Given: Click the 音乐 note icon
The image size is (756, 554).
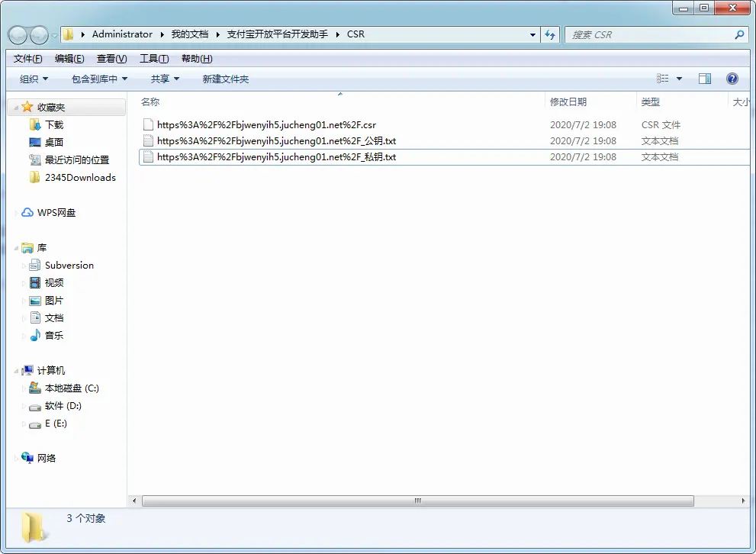Looking at the screenshot, I should click(x=35, y=335).
